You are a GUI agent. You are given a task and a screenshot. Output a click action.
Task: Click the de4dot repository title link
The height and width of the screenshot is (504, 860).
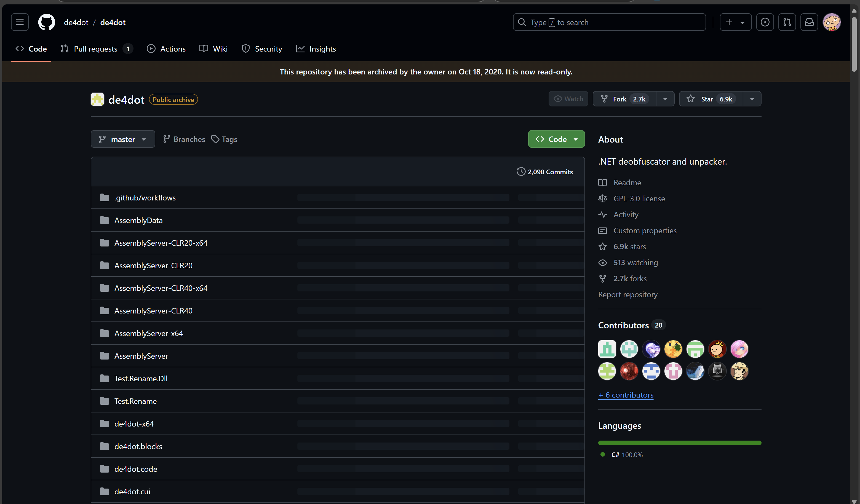(126, 100)
